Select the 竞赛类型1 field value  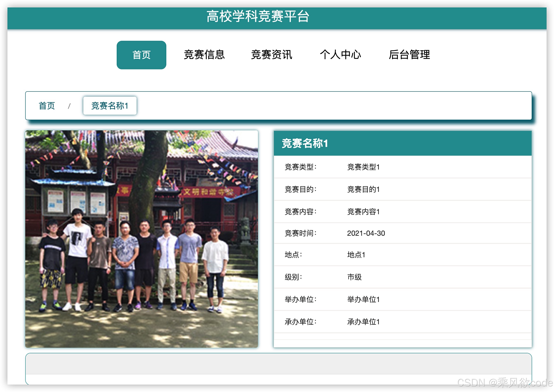coord(363,167)
